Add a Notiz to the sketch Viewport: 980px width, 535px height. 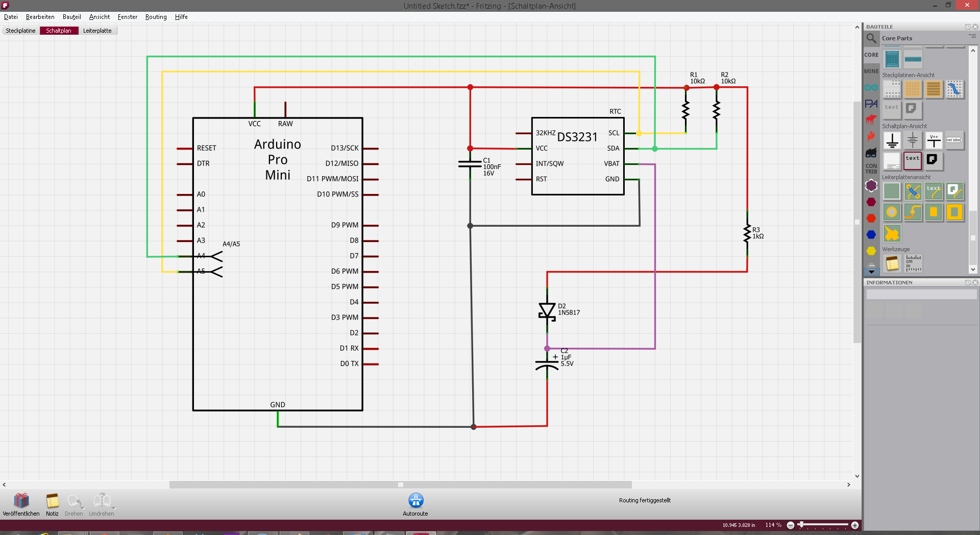(x=52, y=505)
